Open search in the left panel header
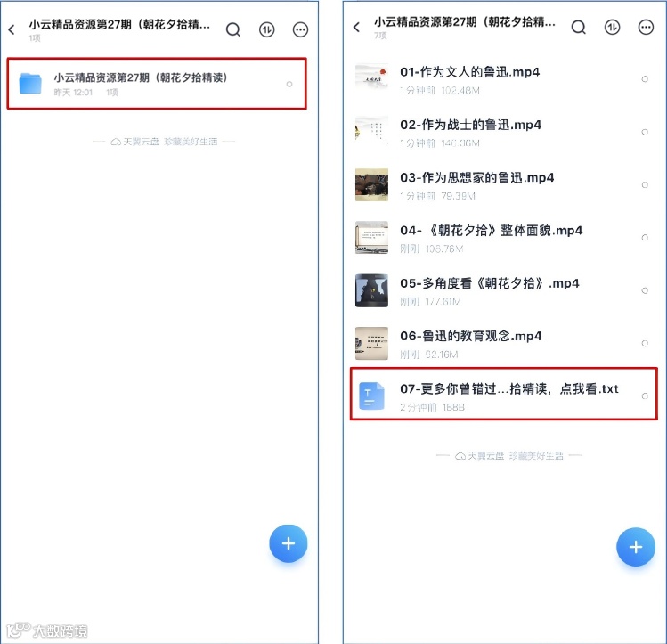The height and width of the screenshot is (644, 667). (x=233, y=29)
